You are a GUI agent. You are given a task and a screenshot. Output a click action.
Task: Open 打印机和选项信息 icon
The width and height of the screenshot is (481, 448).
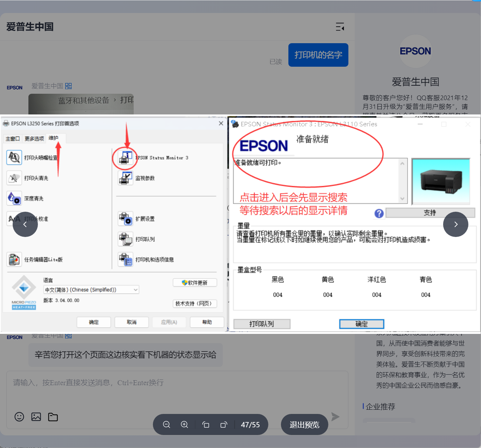point(125,259)
